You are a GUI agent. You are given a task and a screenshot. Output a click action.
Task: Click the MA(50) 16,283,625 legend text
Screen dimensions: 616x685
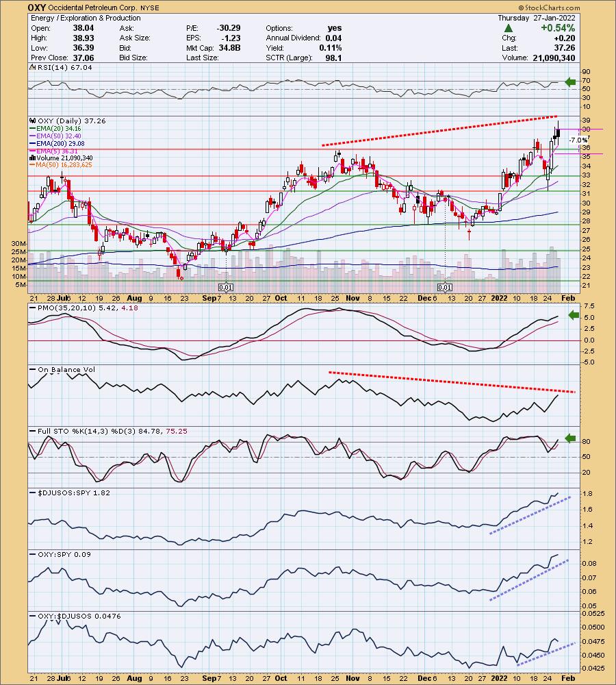[x=64, y=165]
